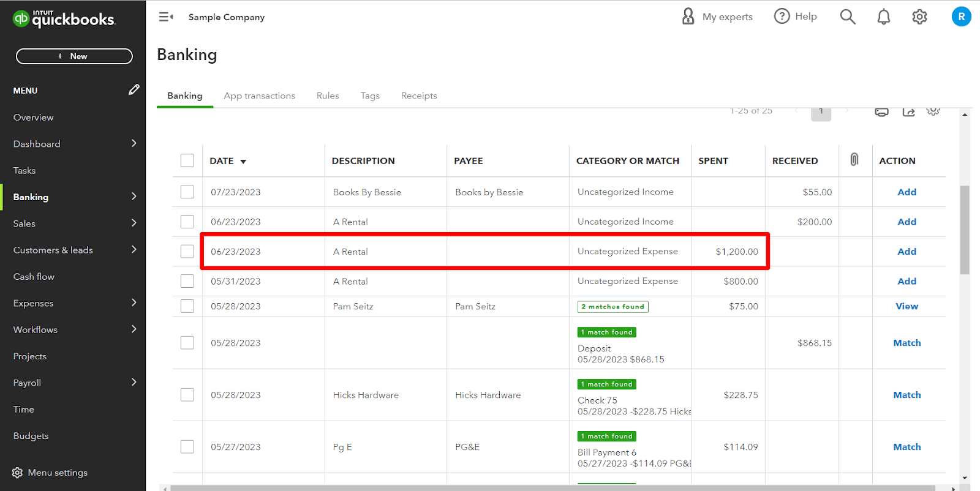Screen dimensions: 980x491
Task: Open Cash flow in sidebar
Action: pos(34,277)
